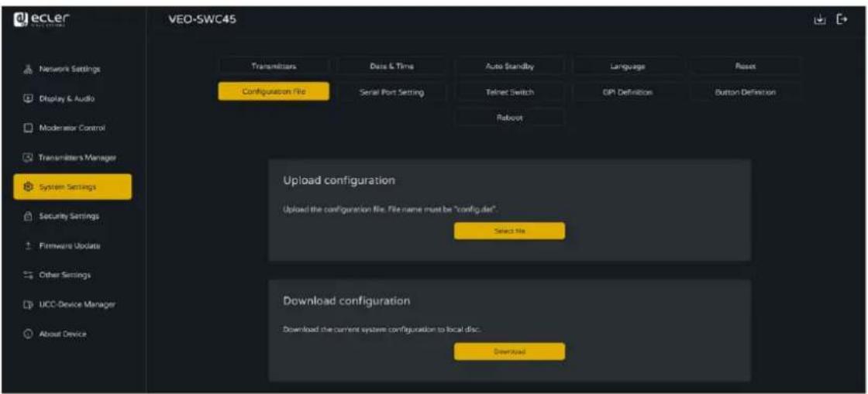Open the Serial Port Setting tab
The height and width of the screenshot is (394, 868).
392,92
